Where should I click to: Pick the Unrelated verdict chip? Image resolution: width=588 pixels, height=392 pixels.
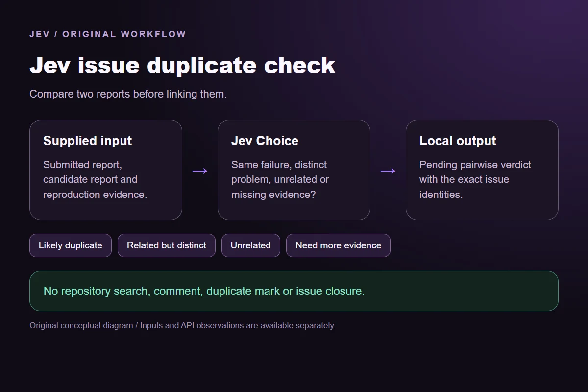tap(251, 245)
